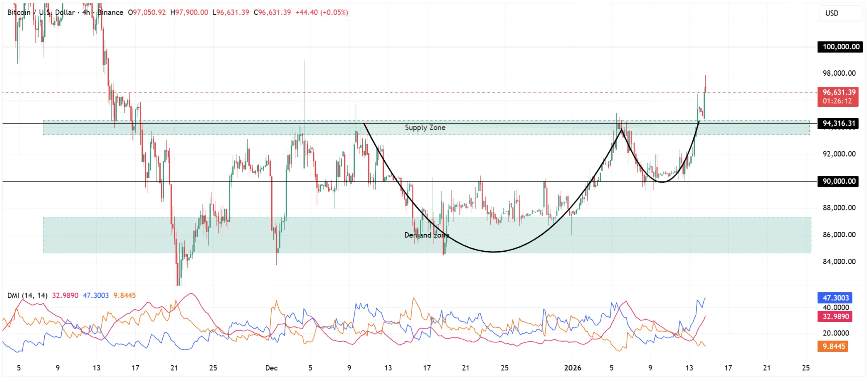The height and width of the screenshot is (383, 868).
Task: Click the red High value H97,900.00
Action: tap(189, 12)
